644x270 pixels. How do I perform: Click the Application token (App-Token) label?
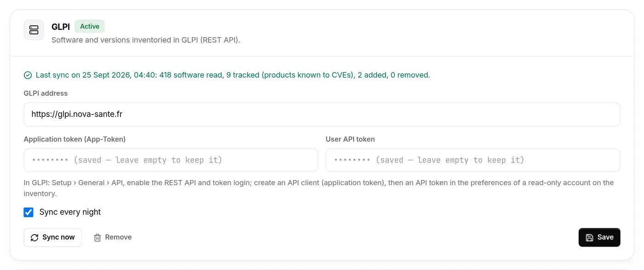(x=75, y=139)
